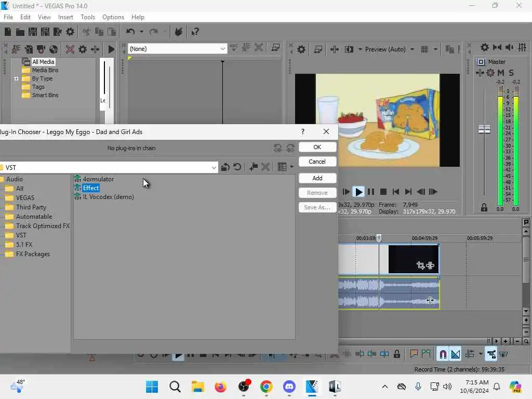The width and height of the screenshot is (532, 399).
Task: Open the Tools menu
Action: (88, 17)
